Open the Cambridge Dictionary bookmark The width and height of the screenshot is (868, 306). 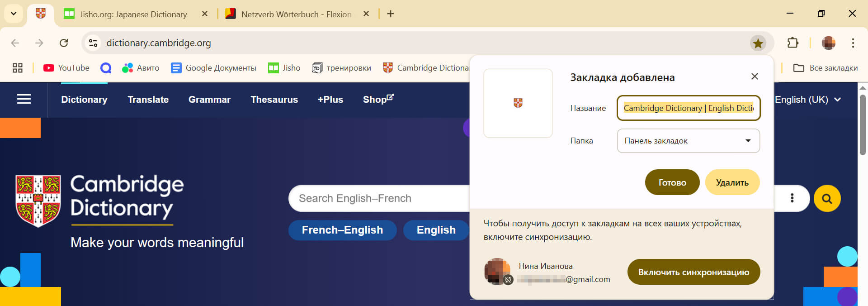[x=426, y=68]
